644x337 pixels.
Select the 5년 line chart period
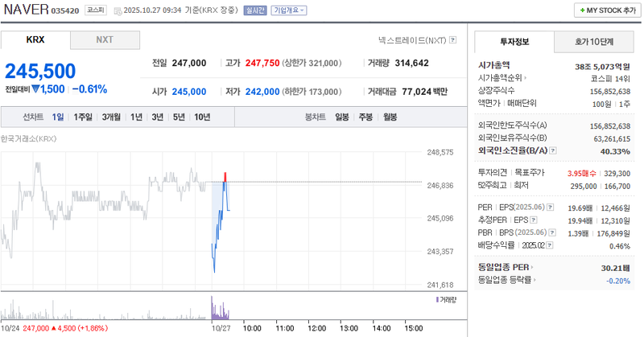coord(179,117)
